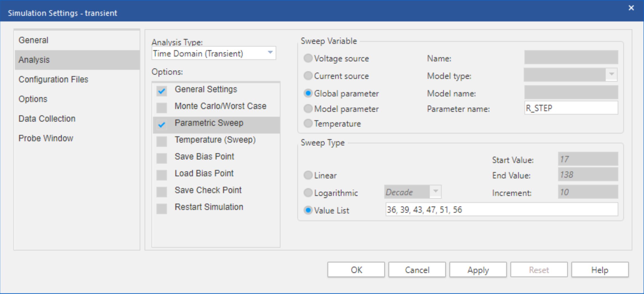Viewport: 644px width, 294px height.
Task: Click the Parameter name field R_STEP
Action: (x=571, y=108)
